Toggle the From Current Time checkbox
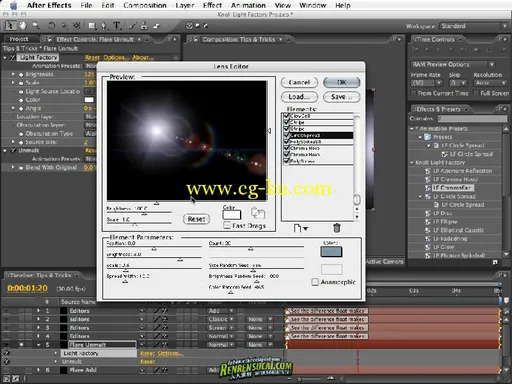This screenshot has height=384, width=512. click(414, 93)
